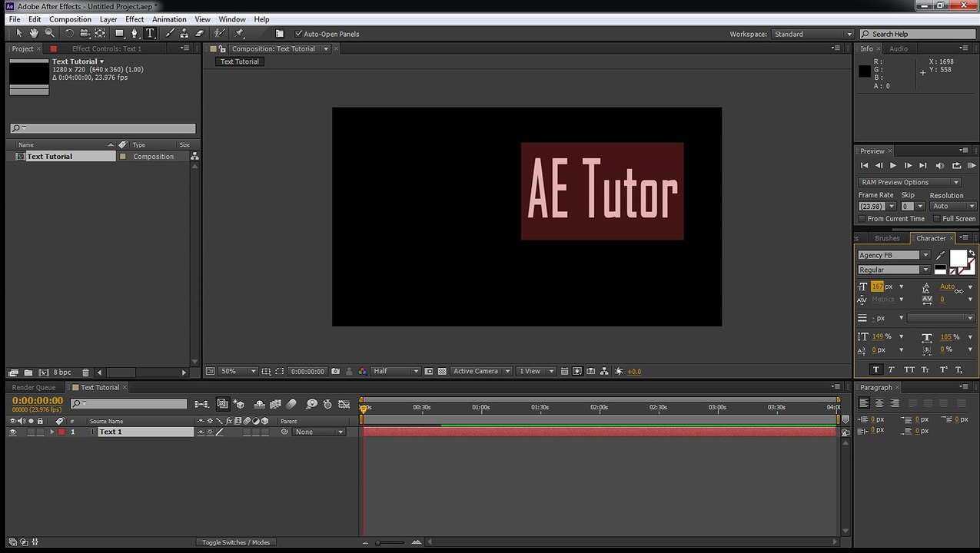Toggle Draft 3D in timeline
980x553 pixels.
coord(239,403)
